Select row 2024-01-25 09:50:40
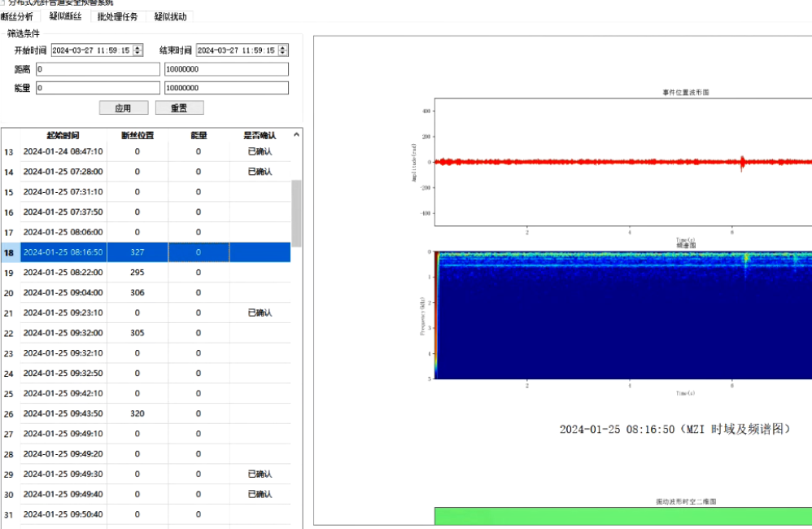 [x=146, y=514]
